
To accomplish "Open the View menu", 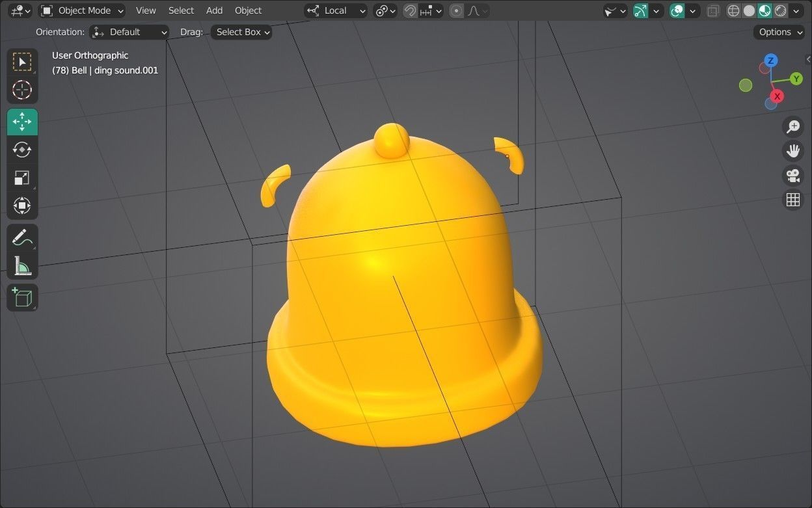I will coord(146,10).
